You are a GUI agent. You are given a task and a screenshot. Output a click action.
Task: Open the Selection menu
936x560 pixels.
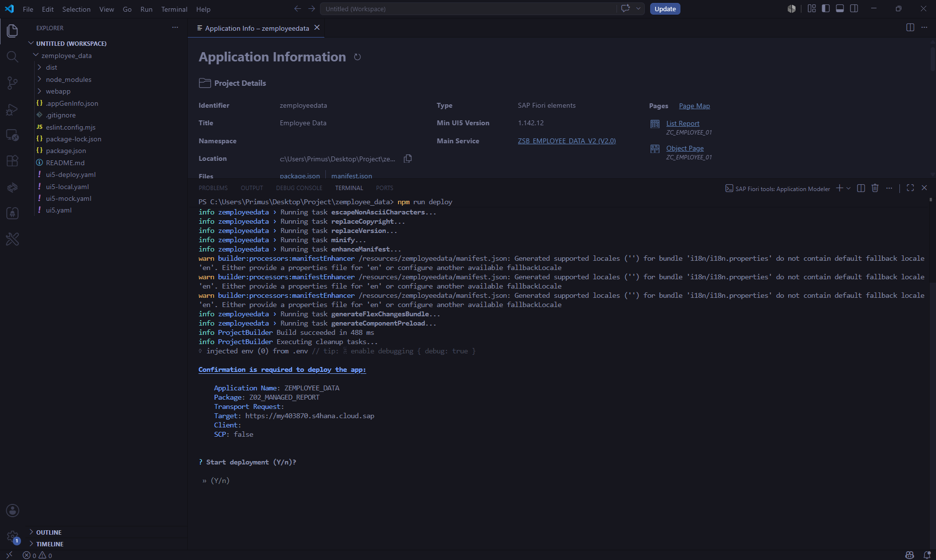point(76,9)
